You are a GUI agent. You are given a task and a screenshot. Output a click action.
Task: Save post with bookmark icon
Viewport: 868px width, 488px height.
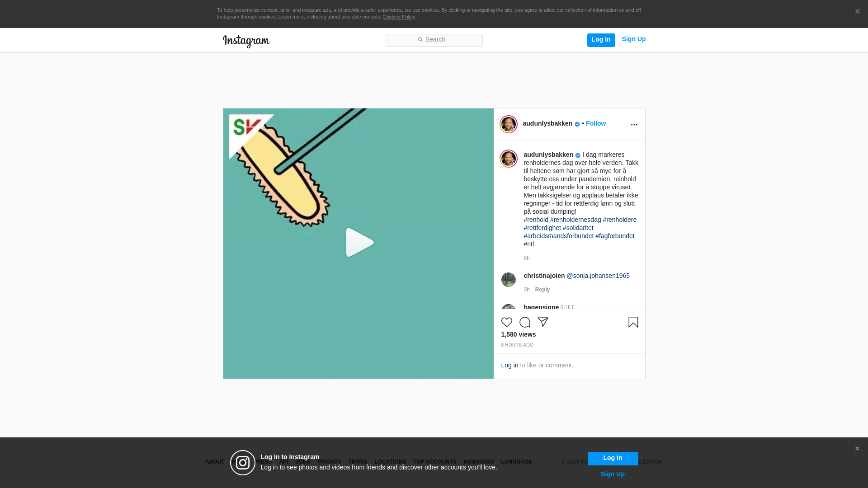tap(633, 322)
